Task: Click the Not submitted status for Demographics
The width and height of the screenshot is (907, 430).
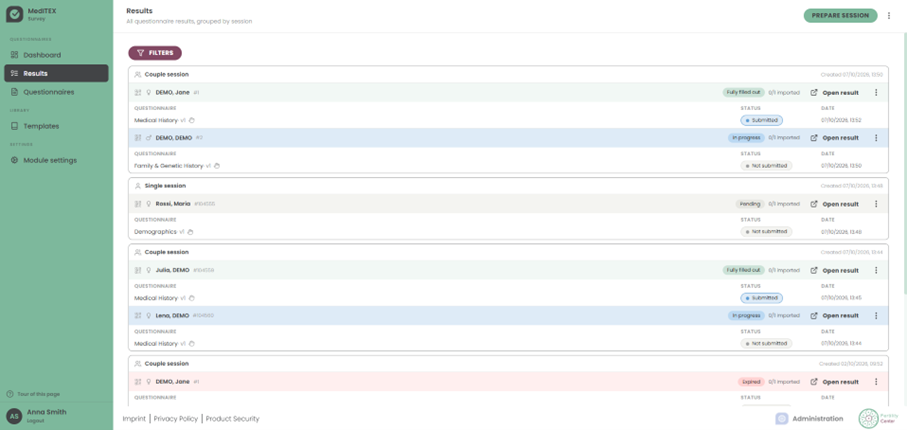Action: pyautogui.click(x=766, y=232)
